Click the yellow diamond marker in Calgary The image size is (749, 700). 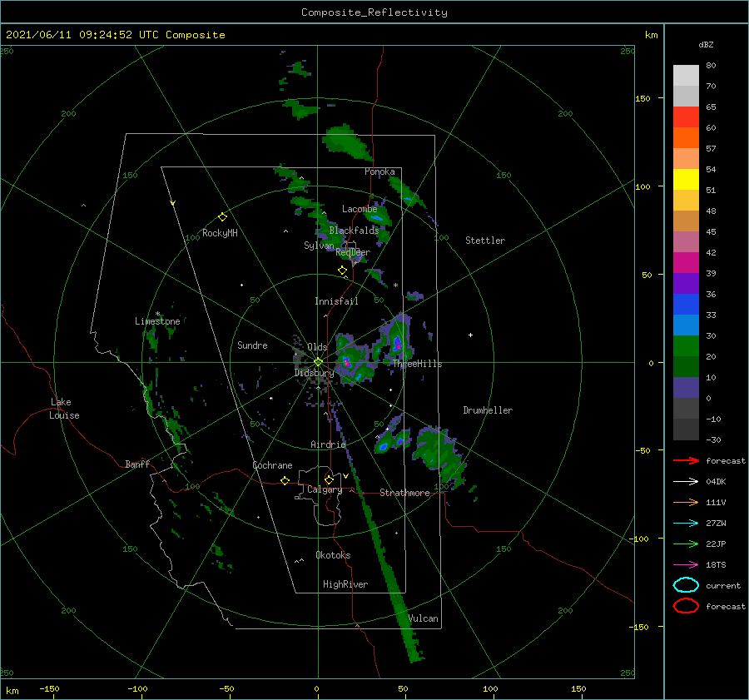click(x=329, y=479)
